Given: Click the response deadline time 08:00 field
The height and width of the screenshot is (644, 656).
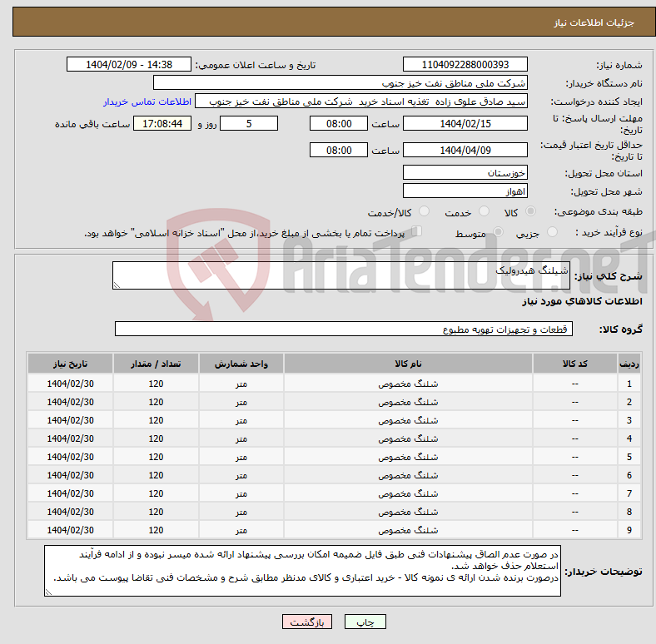Looking at the screenshot, I should click(x=339, y=123).
